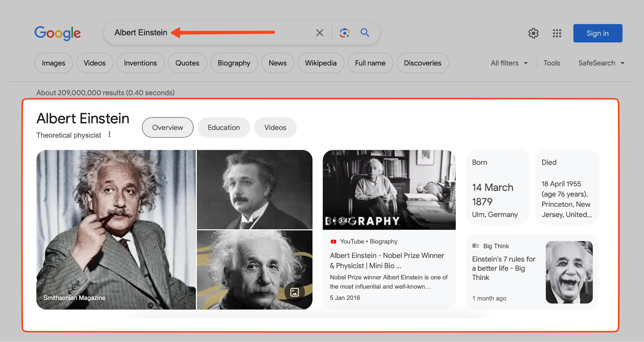Select the Inventions filter chip
The width and height of the screenshot is (644, 342).
[x=140, y=63]
